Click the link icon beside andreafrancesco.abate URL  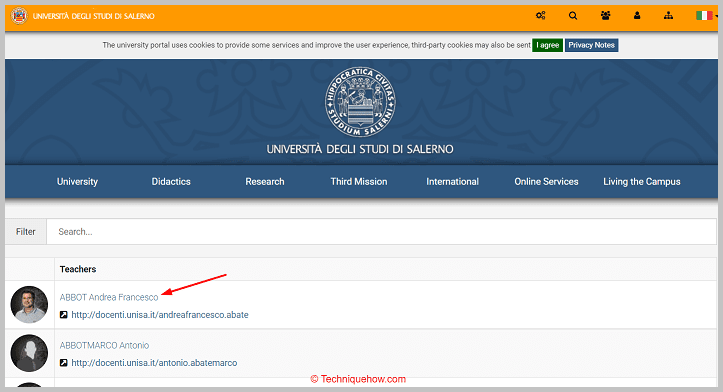click(64, 315)
